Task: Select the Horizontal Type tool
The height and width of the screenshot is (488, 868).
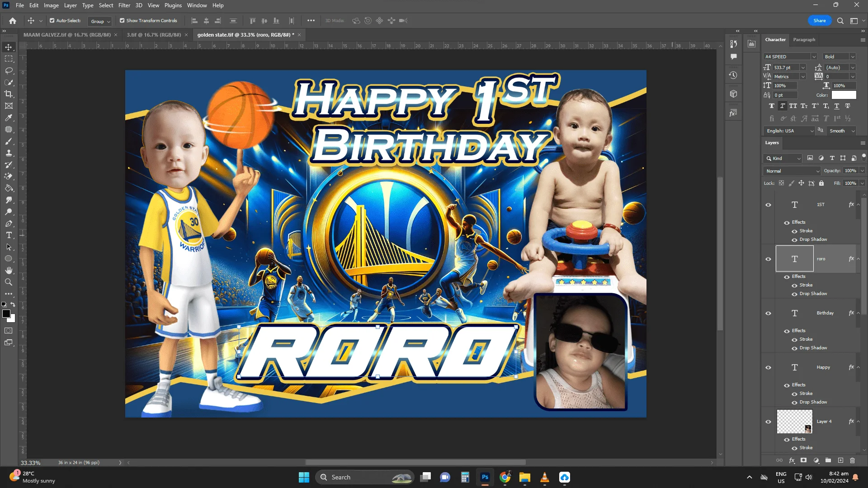Action: pos(9,235)
